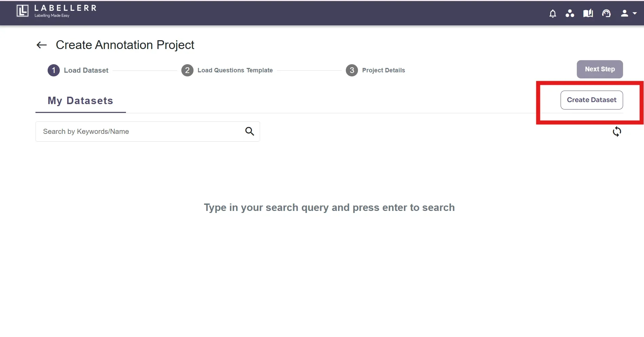Click the LABELLERR brand name text
This screenshot has height=337, width=644.
pos(66,8)
